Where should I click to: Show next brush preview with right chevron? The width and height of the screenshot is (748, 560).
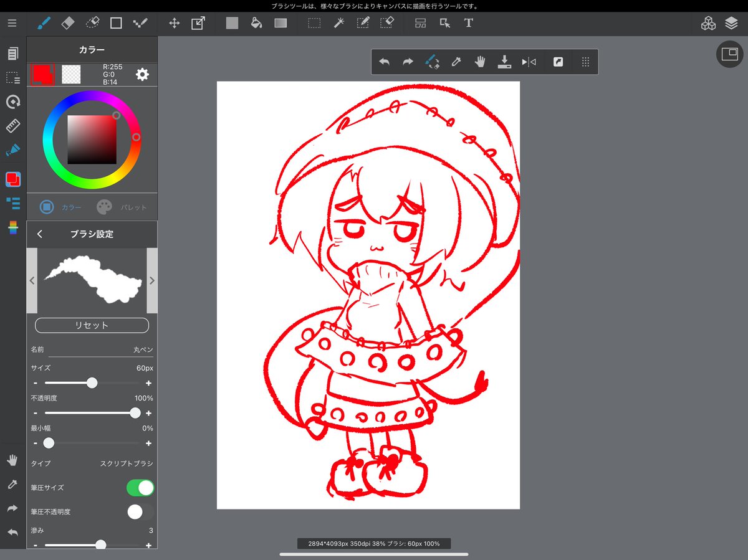click(152, 280)
